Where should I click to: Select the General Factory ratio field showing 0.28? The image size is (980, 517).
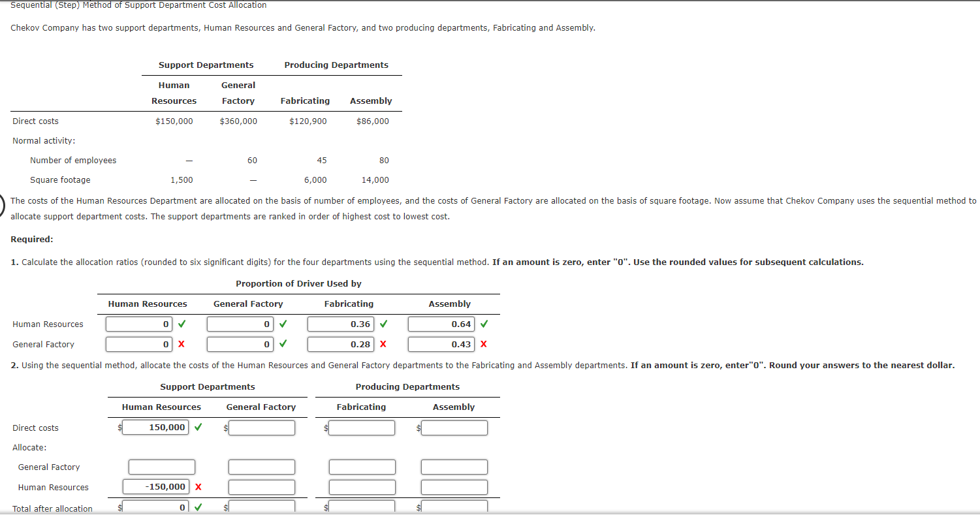340,344
